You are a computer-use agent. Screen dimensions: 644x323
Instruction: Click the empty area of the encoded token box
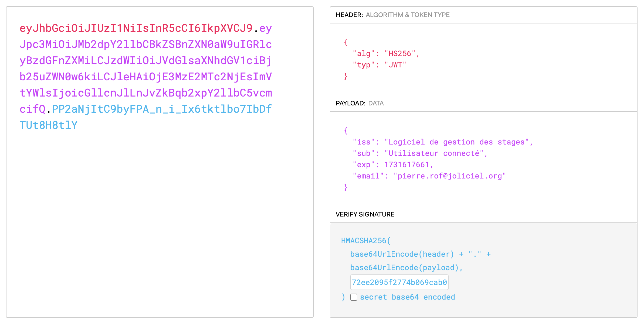(159, 221)
